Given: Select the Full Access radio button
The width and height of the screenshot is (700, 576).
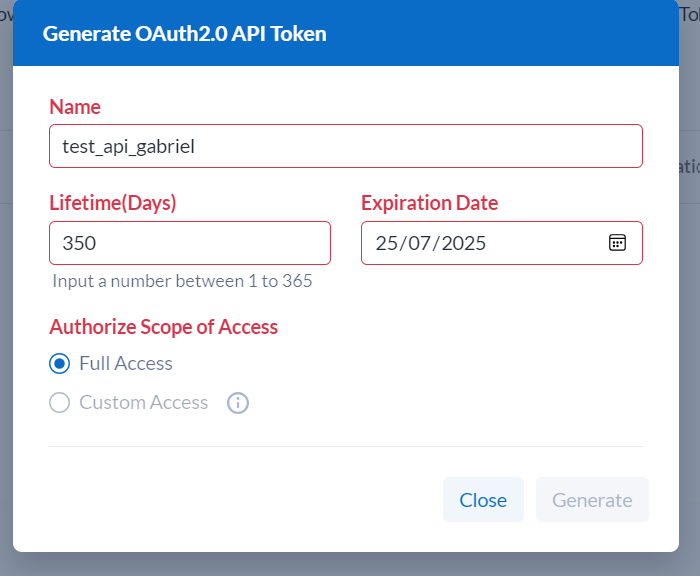Looking at the screenshot, I should click(x=59, y=364).
